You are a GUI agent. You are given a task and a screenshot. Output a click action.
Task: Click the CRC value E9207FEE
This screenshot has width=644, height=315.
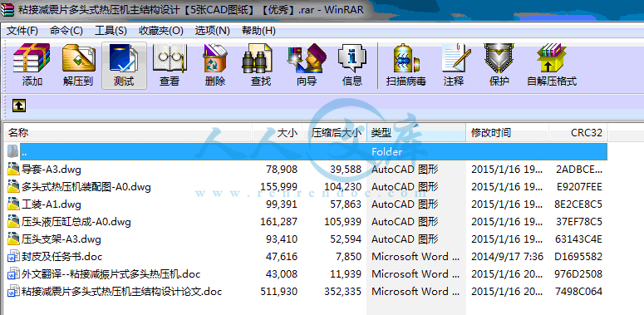click(x=579, y=187)
